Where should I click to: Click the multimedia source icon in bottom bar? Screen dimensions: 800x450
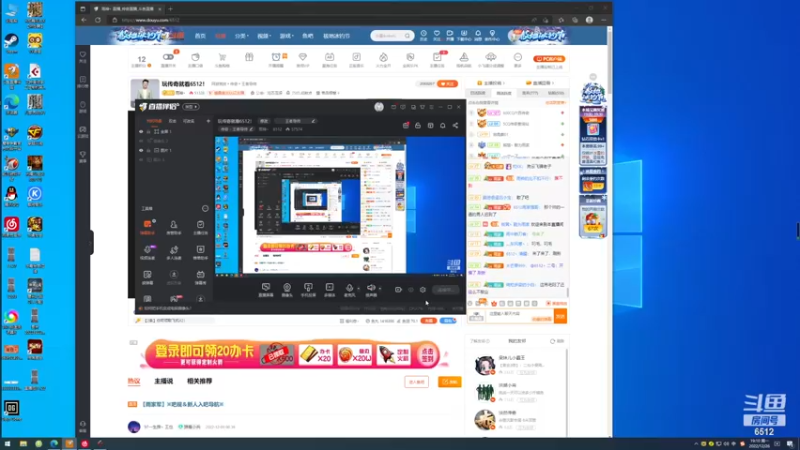[330, 288]
